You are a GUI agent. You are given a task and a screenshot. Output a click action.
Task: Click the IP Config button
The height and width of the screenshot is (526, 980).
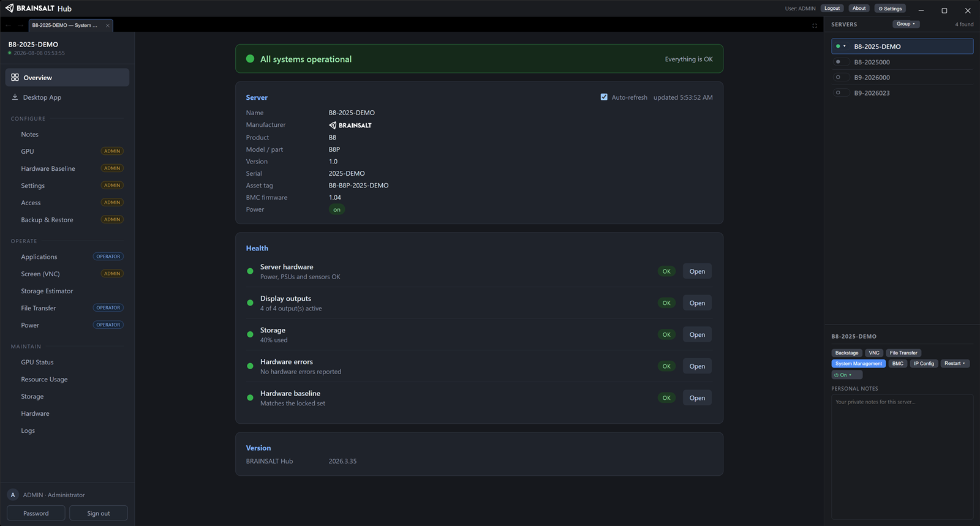924,363
